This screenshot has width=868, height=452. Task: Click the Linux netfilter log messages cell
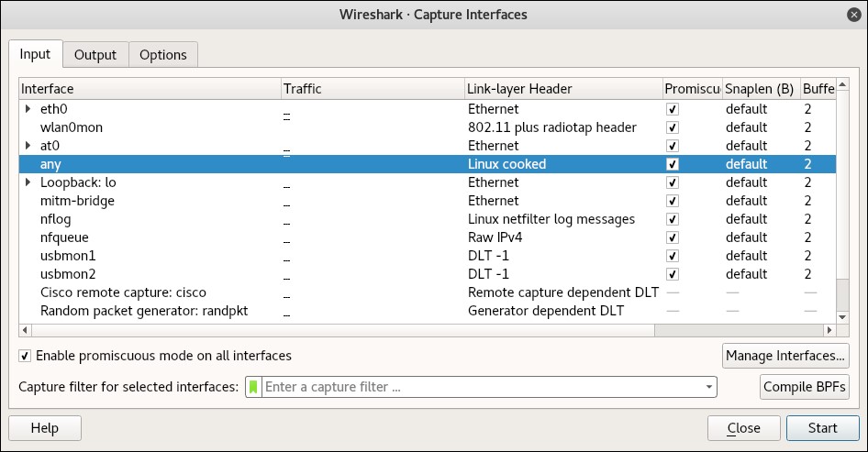[x=551, y=219]
